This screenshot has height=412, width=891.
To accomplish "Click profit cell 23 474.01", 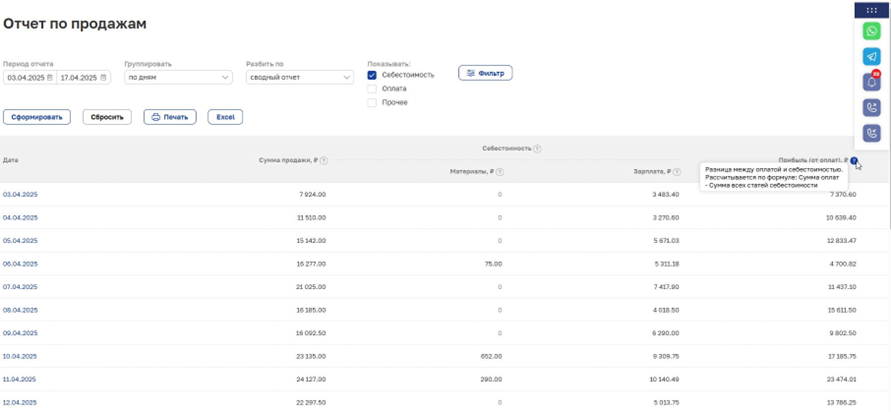I will coord(841,379).
